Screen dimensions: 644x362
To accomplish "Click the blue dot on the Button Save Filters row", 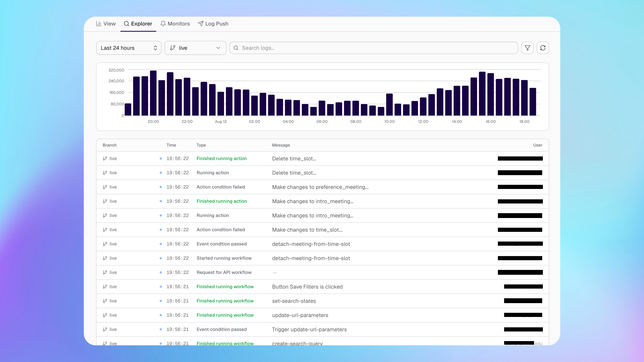I will pyautogui.click(x=161, y=287).
